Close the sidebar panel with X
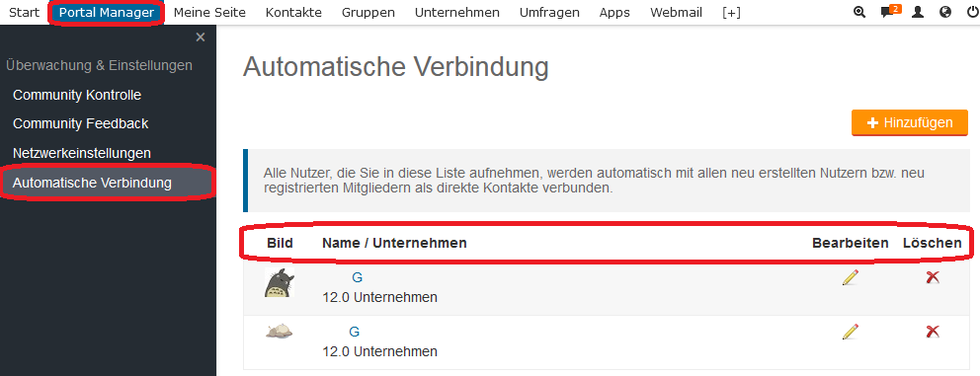 click(200, 38)
